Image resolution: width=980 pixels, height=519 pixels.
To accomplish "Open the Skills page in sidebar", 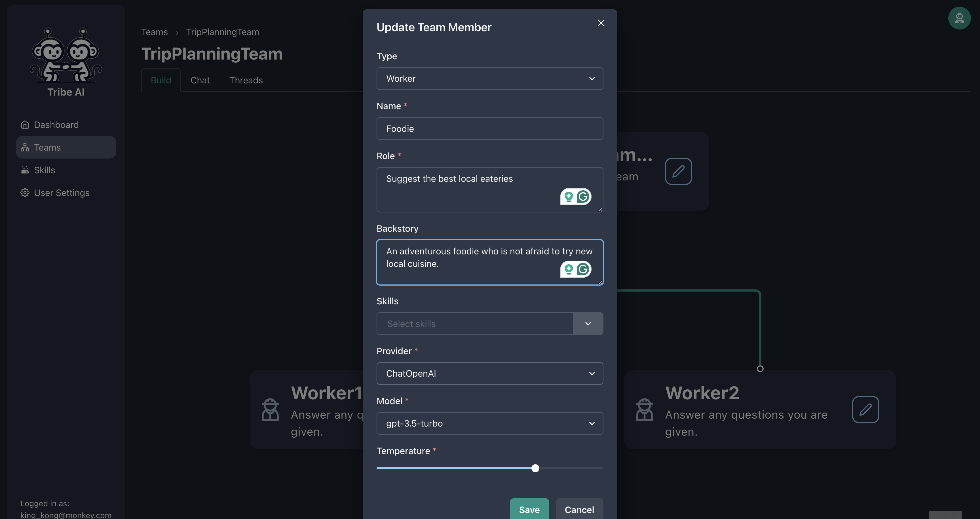I will (x=44, y=170).
